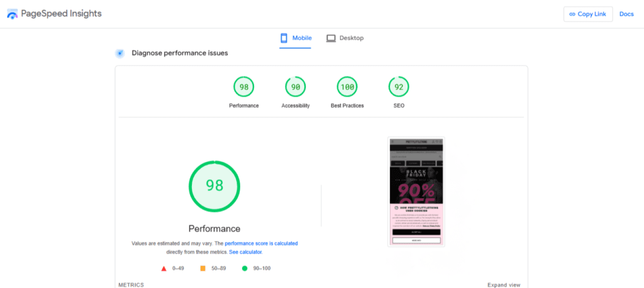Click the PageSpeed Insights logo icon
Screen dimensions: 644x288
12,14
